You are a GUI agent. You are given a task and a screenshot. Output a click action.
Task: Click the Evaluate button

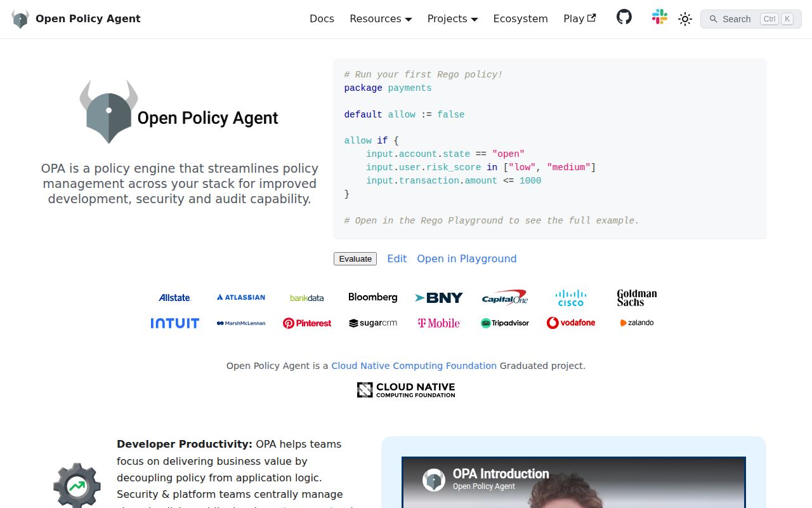point(355,258)
